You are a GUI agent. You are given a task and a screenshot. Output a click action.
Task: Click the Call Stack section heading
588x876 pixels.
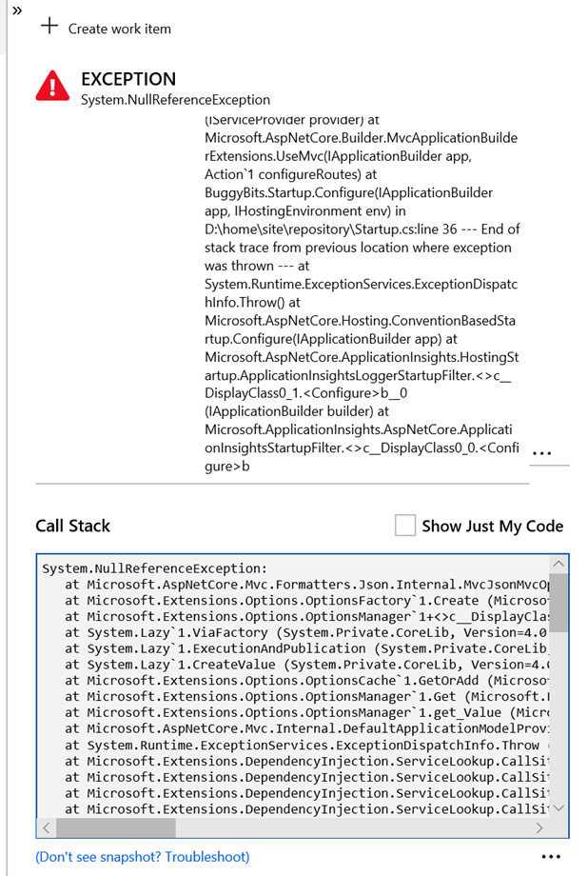pyautogui.click(x=73, y=526)
